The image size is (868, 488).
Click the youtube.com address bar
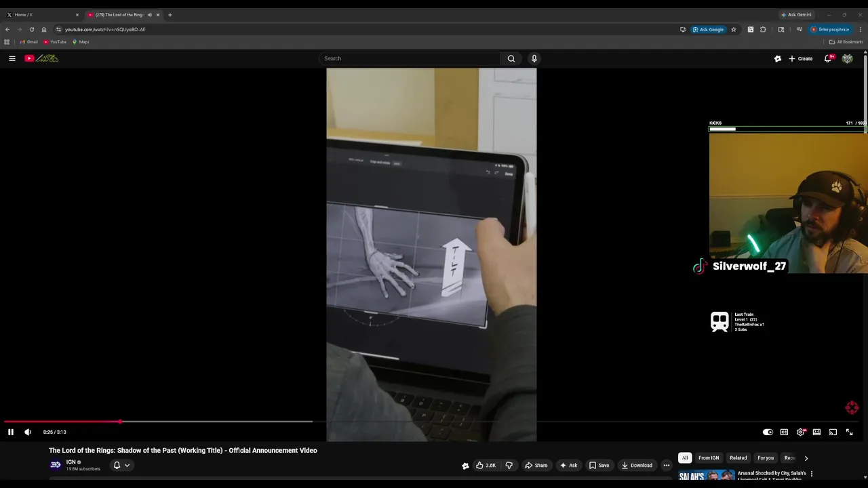(x=366, y=29)
